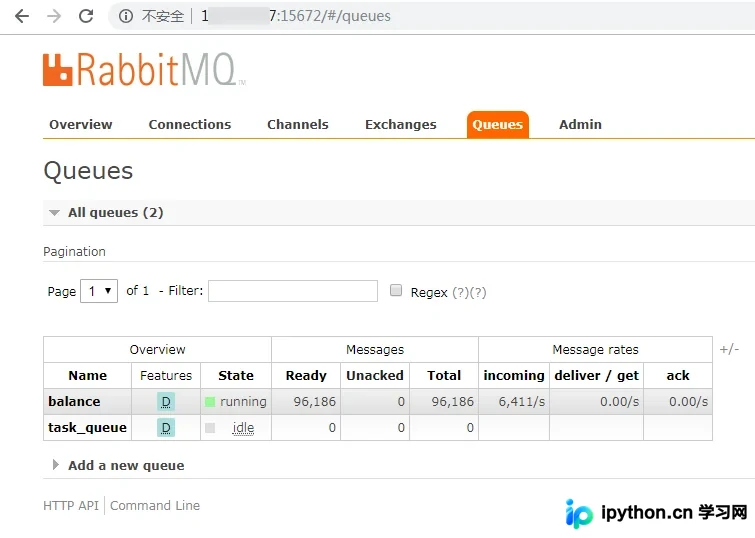Enable the Regex checkbox
The height and width of the screenshot is (538, 755).
pos(396,290)
